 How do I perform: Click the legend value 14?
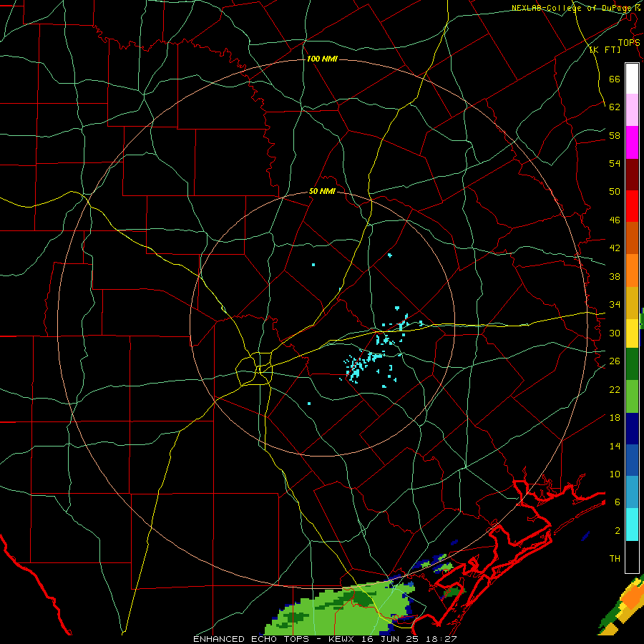(x=615, y=446)
